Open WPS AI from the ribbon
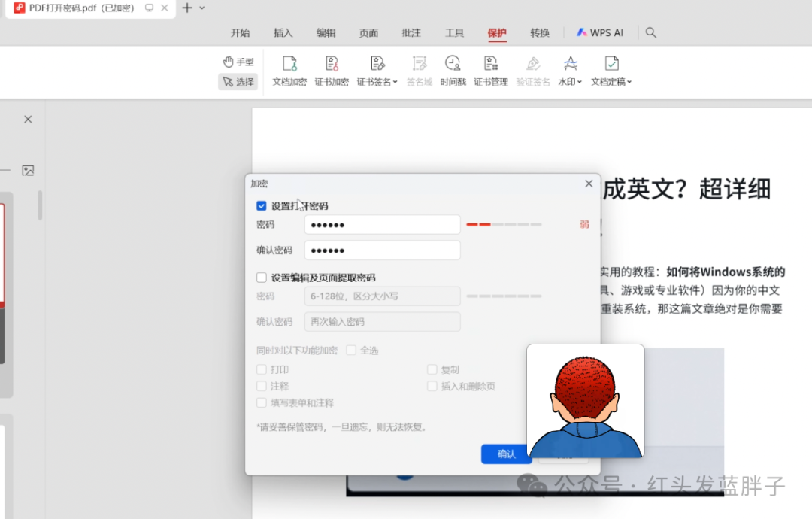Screen dimensions: 812x519 (600, 33)
